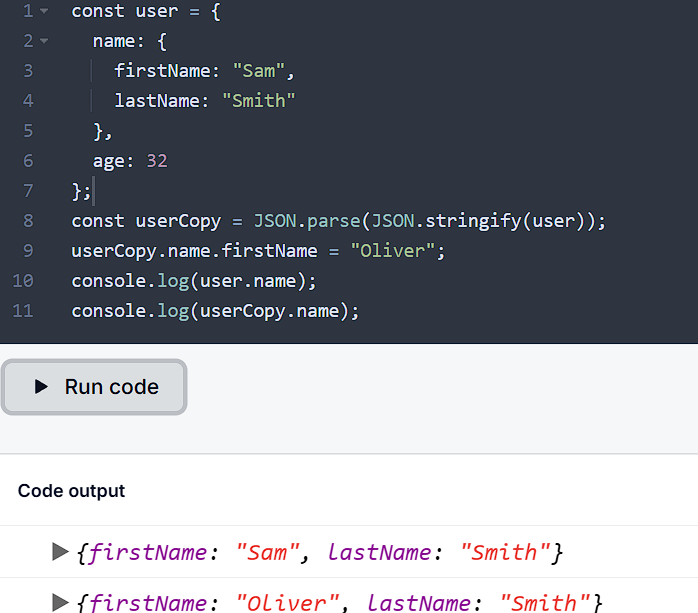Click the "Sam" value in first output row
The image size is (698, 613).
(x=268, y=552)
